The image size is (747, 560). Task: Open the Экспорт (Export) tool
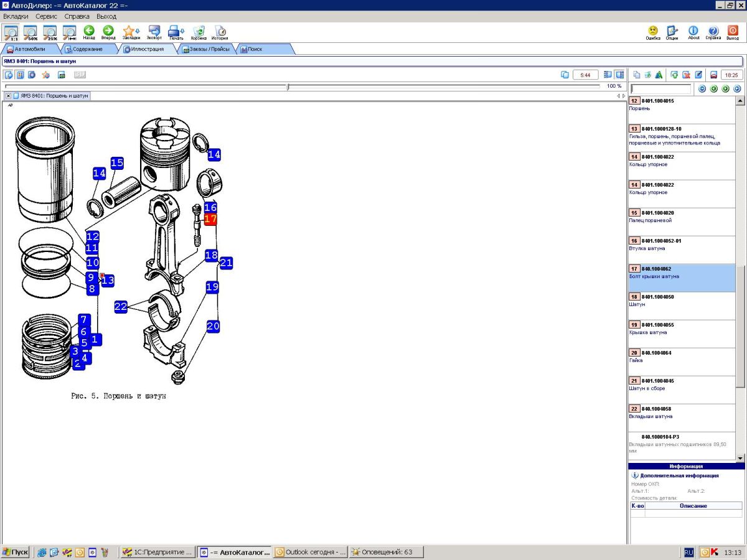point(154,31)
